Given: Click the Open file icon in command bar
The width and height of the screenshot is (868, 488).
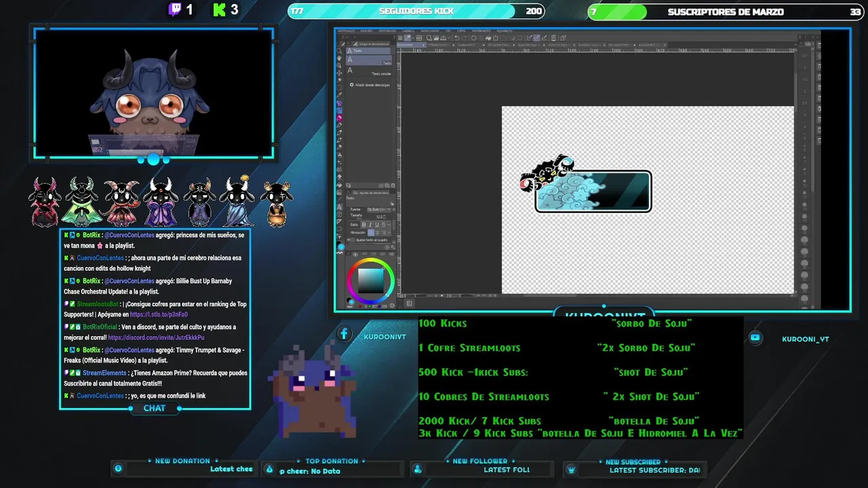Looking at the screenshot, I should pyautogui.click(x=436, y=38).
